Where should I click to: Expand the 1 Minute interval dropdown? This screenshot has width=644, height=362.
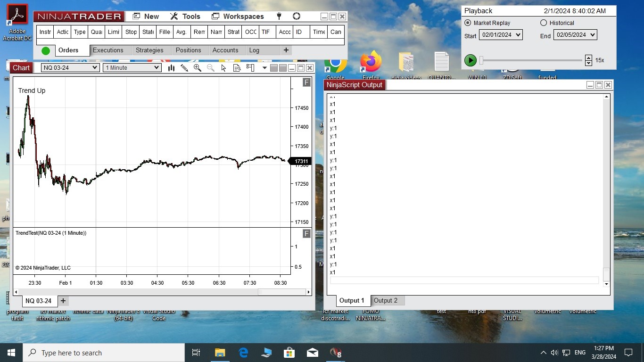tap(132, 68)
